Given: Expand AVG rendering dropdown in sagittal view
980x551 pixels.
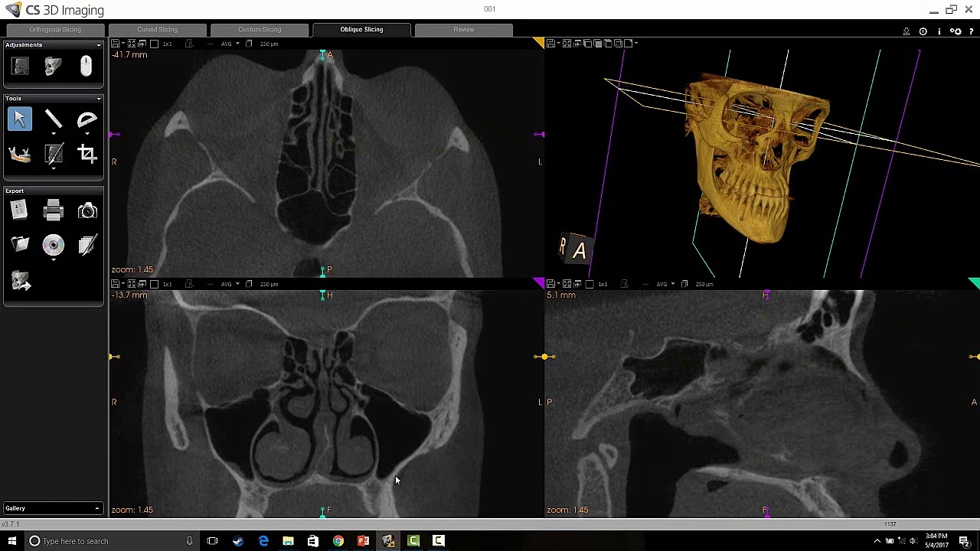Looking at the screenshot, I should point(673,284).
